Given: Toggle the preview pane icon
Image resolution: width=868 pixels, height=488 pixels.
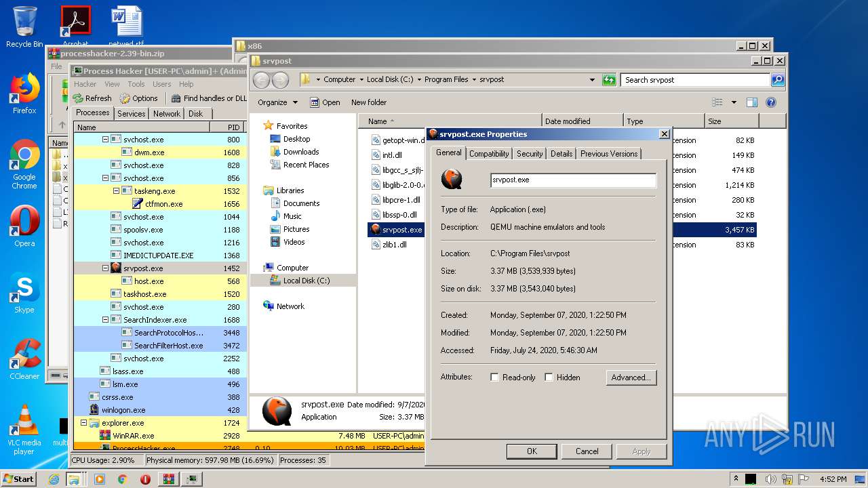Looking at the screenshot, I should [x=751, y=102].
